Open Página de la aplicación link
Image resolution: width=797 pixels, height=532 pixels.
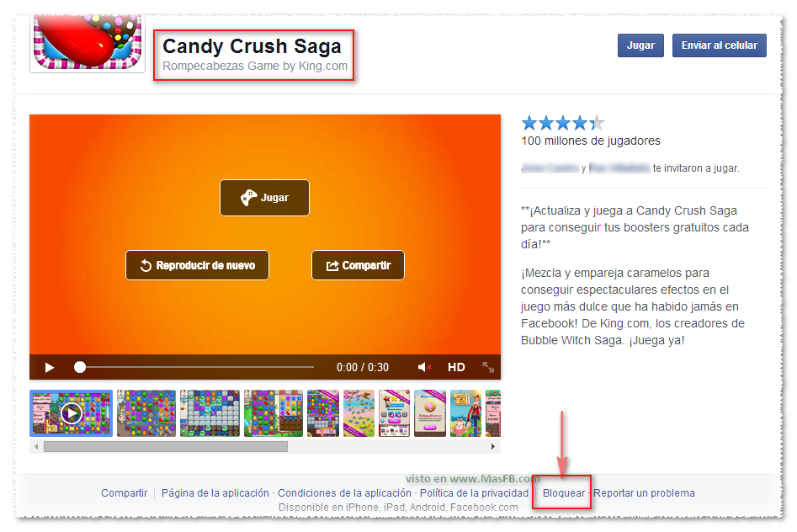[x=215, y=493]
